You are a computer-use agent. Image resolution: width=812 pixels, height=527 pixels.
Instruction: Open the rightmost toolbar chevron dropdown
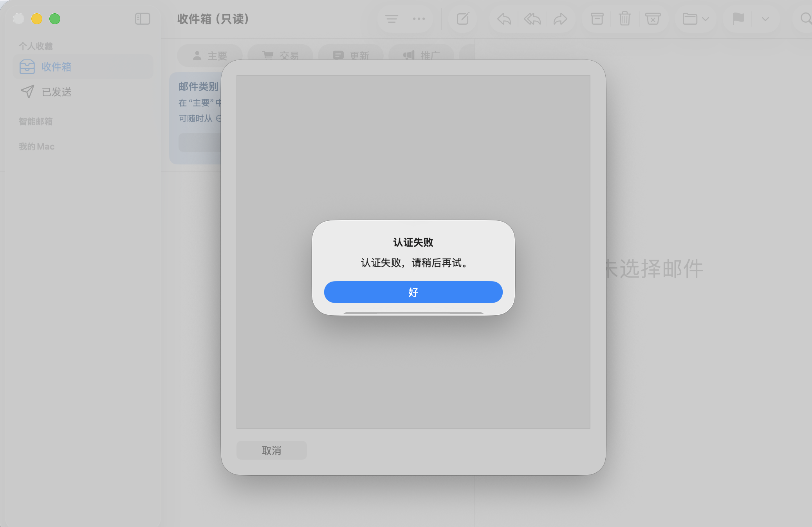765,18
